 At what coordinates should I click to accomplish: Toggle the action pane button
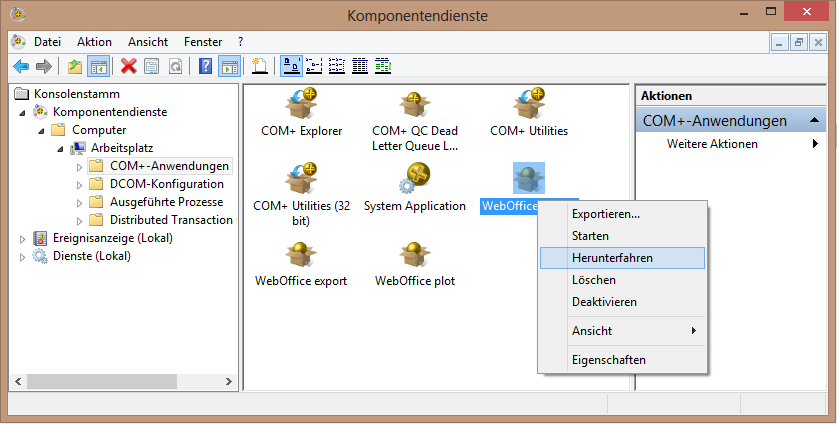(230, 67)
